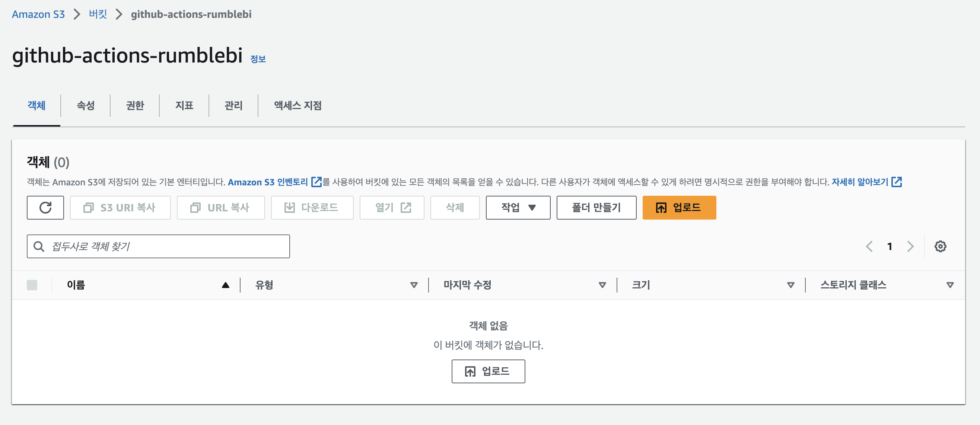Click the 다운로드 download button
Screen dimensions: 980x425
point(312,208)
